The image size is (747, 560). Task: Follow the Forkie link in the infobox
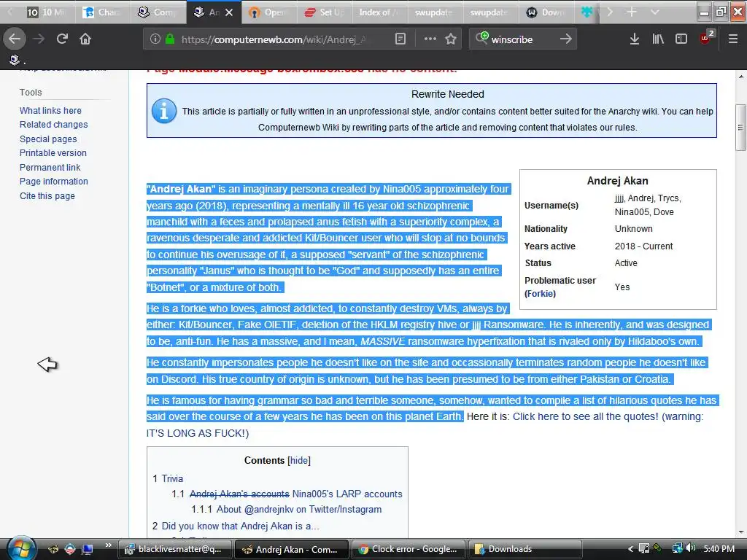pos(541,293)
